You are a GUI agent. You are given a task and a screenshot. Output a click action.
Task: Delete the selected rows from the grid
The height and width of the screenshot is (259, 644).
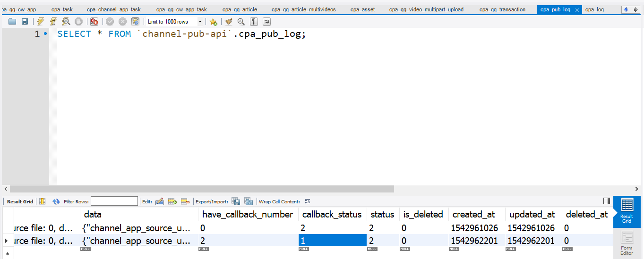[x=185, y=201]
